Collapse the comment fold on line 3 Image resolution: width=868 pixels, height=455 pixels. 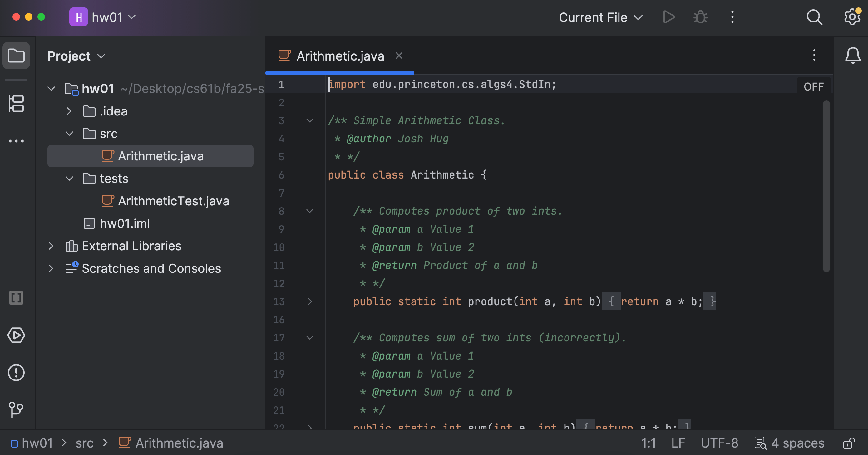[x=310, y=120]
